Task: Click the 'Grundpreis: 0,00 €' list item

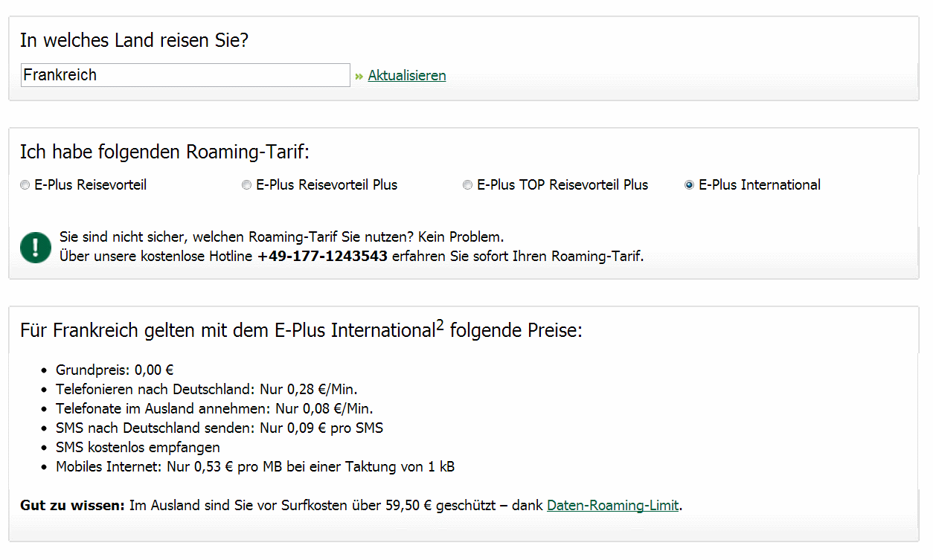Action: (x=115, y=370)
